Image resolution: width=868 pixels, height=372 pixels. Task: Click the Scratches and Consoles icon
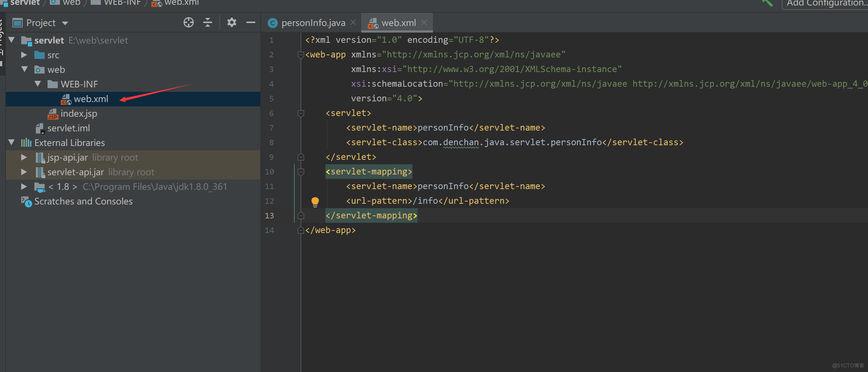26,202
